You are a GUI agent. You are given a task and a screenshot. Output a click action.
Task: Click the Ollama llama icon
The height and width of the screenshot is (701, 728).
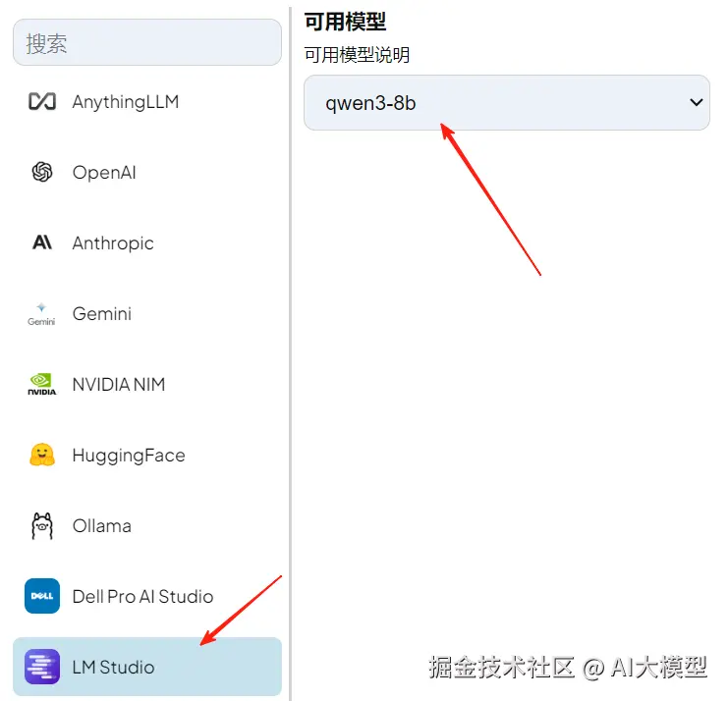(42, 526)
